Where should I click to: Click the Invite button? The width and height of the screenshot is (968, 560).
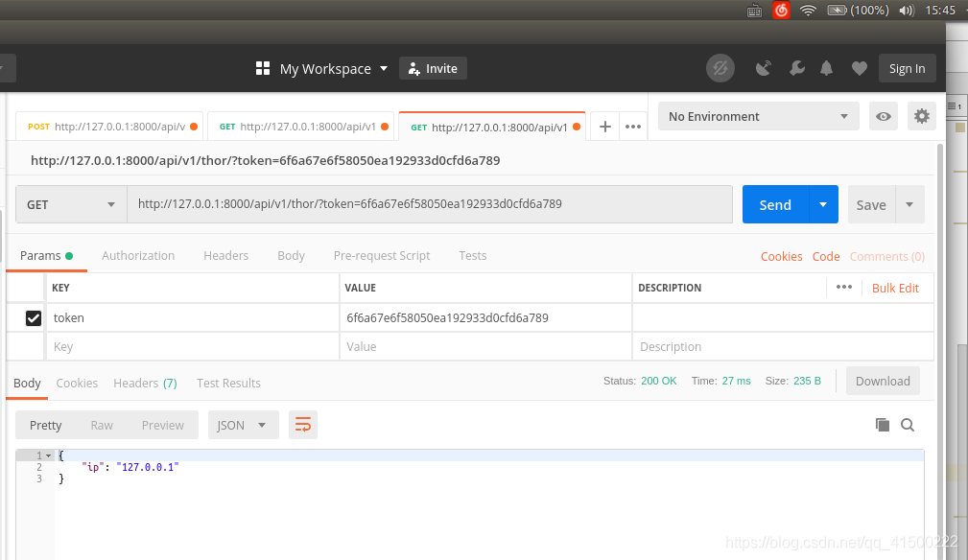[x=433, y=68]
